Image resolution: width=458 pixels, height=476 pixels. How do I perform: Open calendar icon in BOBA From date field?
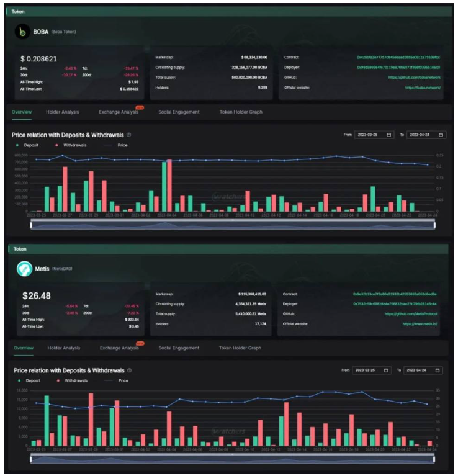[388, 135]
